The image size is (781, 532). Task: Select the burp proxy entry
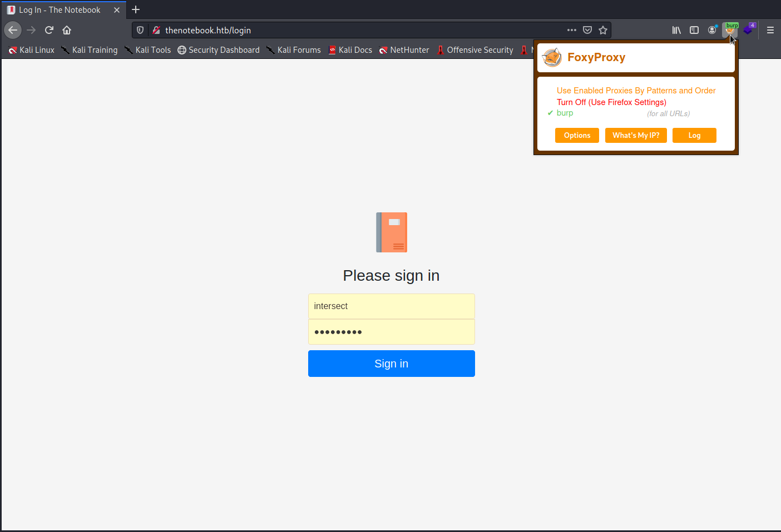[x=565, y=113]
